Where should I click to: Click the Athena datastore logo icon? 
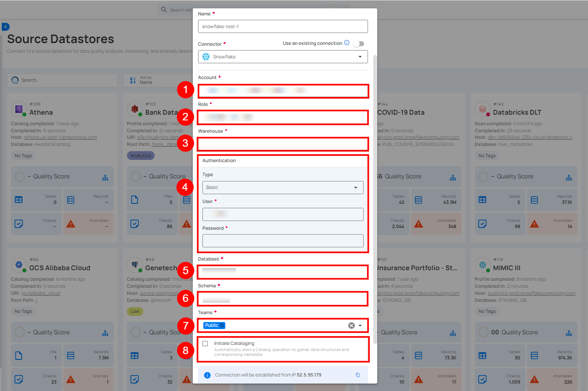click(x=20, y=109)
